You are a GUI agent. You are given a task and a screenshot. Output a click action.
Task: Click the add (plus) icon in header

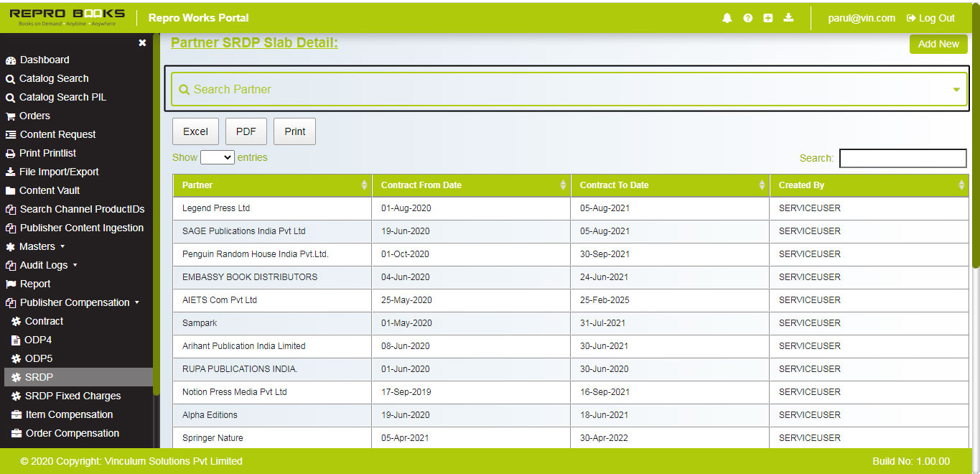click(x=767, y=17)
